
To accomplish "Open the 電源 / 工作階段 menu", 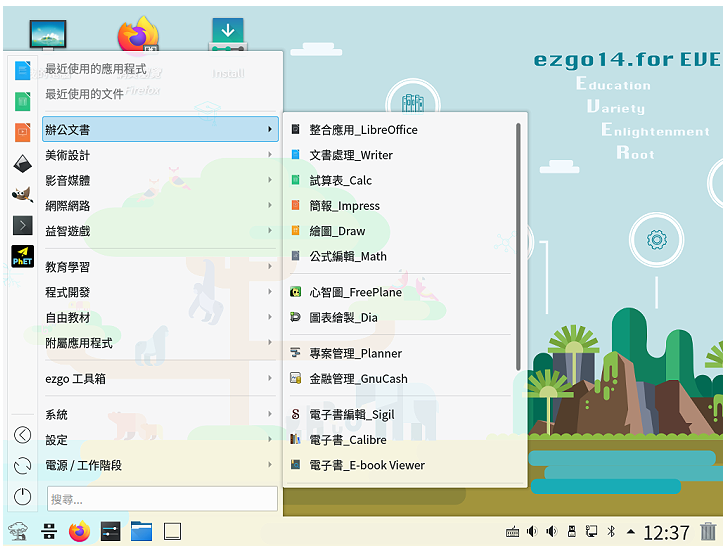I will [160, 465].
